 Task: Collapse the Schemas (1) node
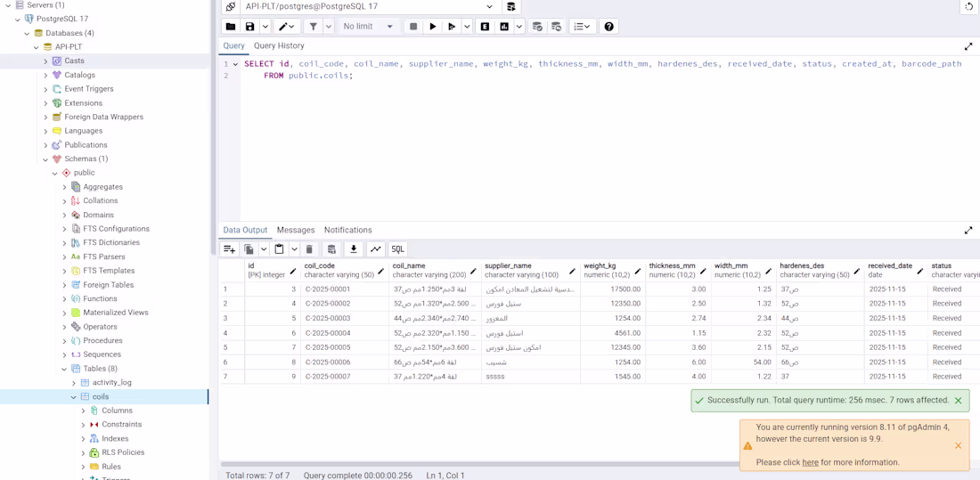45,159
